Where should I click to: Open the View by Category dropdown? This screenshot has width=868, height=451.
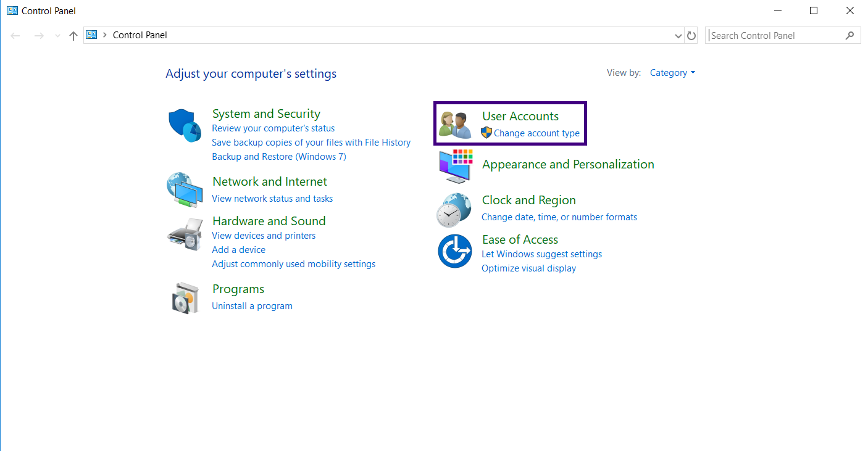(x=672, y=73)
